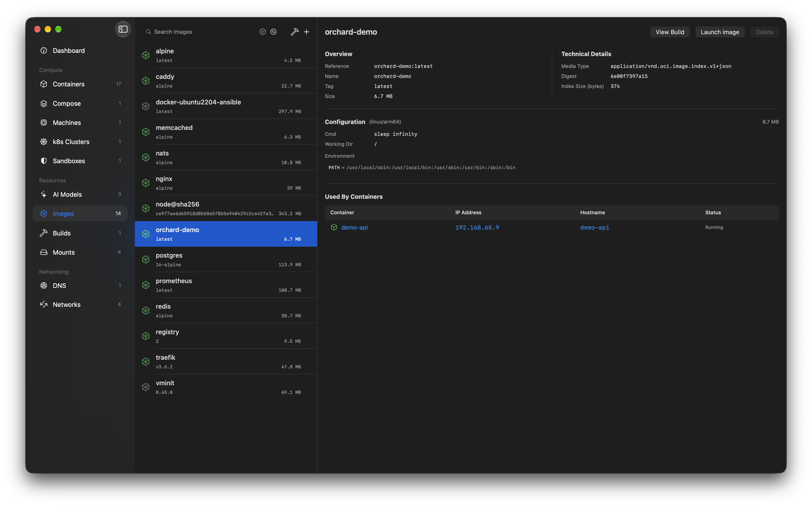Click the green demo-api container status icon

[x=334, y=227]
